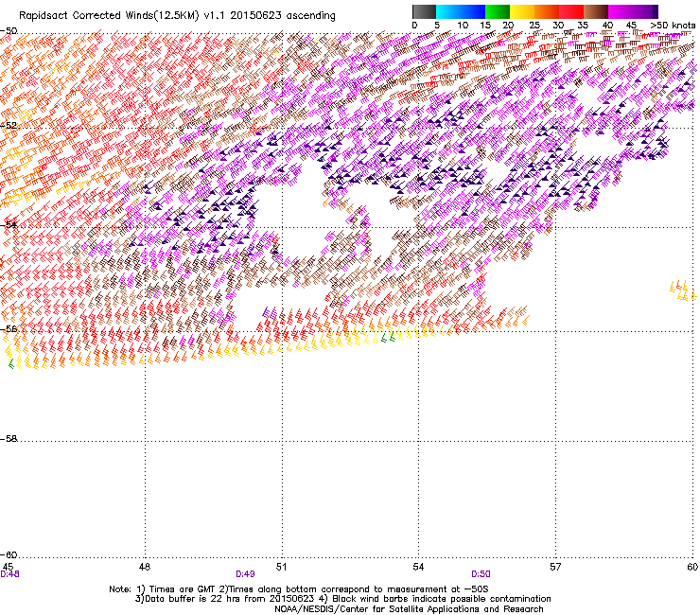This screenshot has height=615, width=700.
Task: Click the NOAA/NESDIS credit line
Action: pyautogui.click(x=409, y=609)
